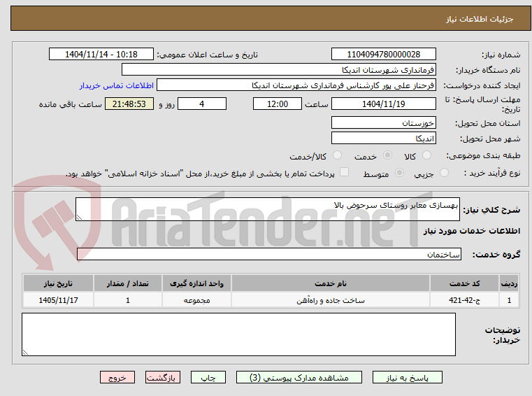Click the تاریخ نیاز column header

pos(58,283)
